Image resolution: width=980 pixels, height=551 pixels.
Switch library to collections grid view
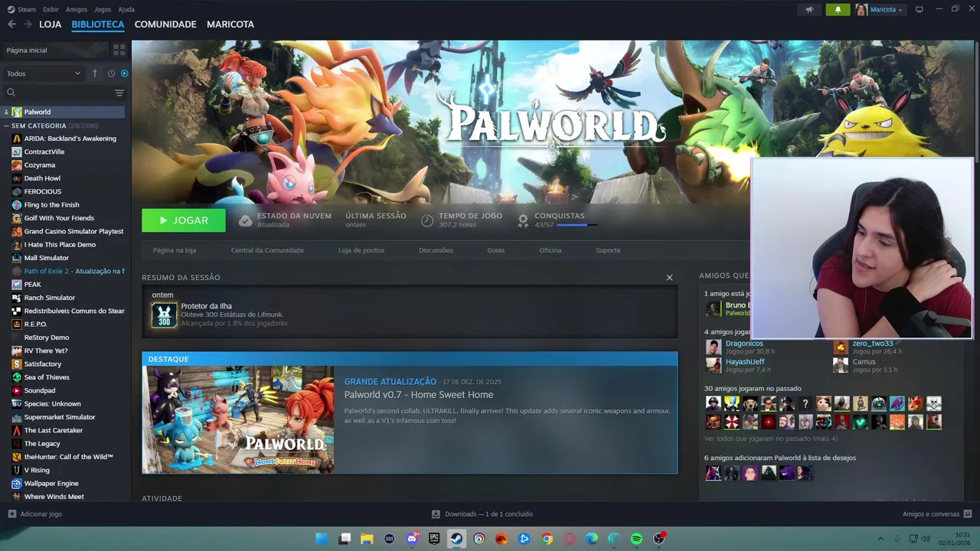[x=119, y=50]
